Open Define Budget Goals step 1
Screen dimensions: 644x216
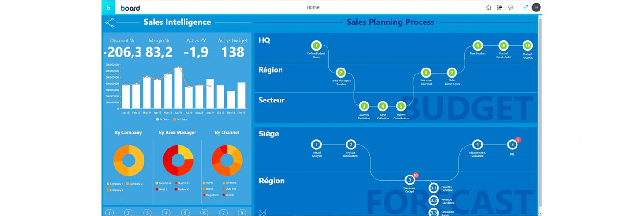(316, 45)
